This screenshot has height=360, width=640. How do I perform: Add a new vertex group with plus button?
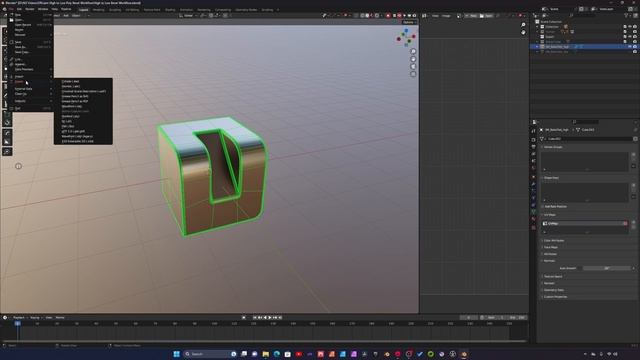pos(634,155)
